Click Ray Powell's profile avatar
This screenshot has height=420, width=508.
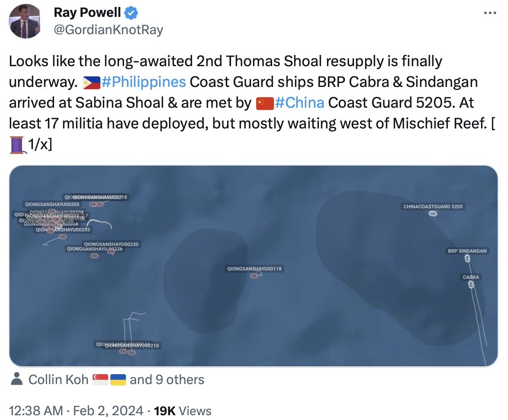tap(26, 22)
